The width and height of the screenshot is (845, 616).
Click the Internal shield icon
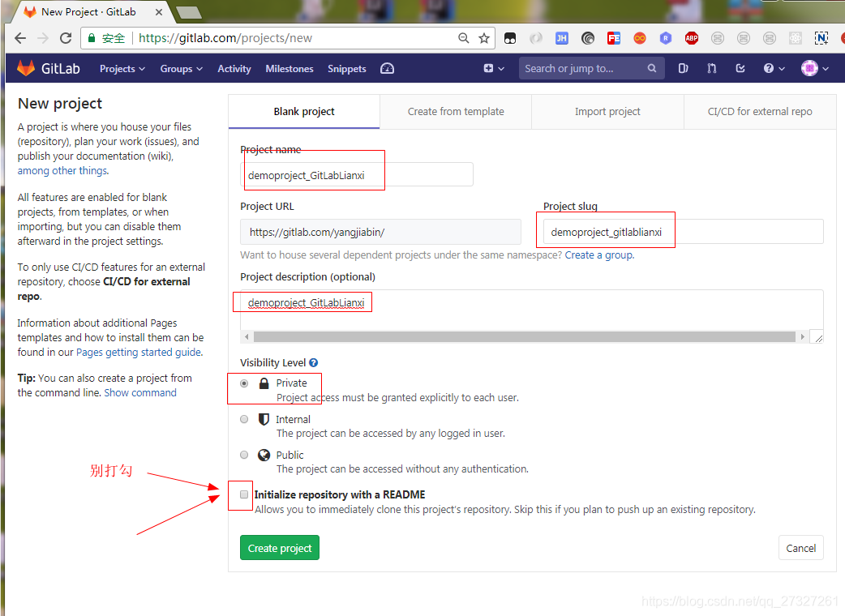coord(264,419)
